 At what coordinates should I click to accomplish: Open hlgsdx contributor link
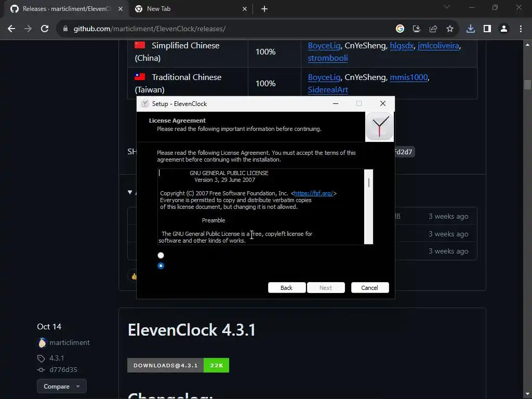[402, 46]
